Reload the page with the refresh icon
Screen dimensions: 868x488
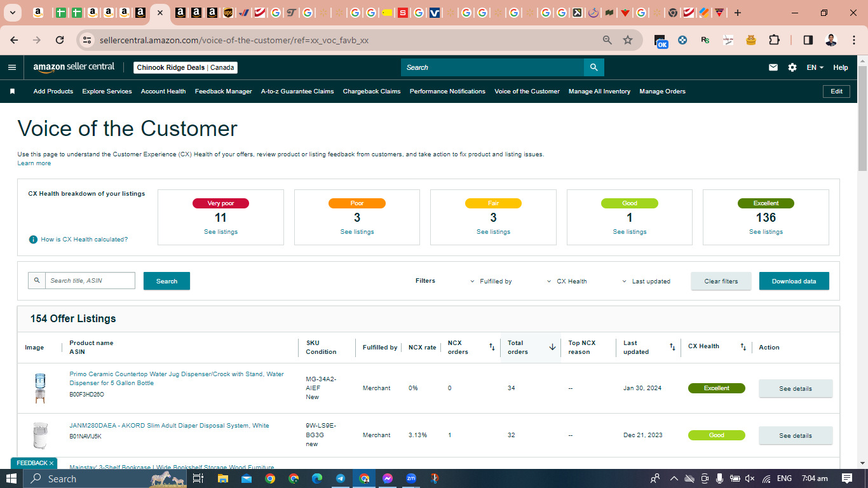(x=60, y=40)
